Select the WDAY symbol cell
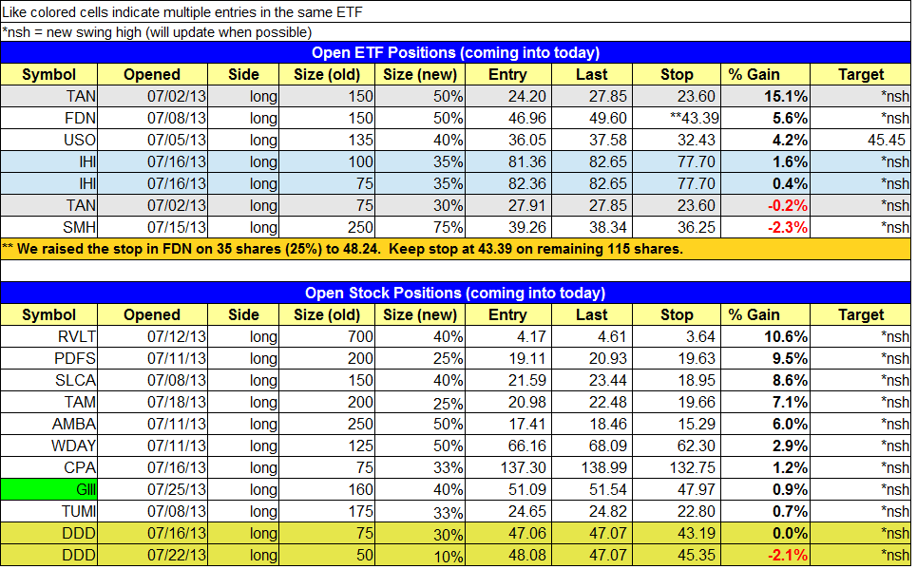917x588 pixels. tap(49, 446)
